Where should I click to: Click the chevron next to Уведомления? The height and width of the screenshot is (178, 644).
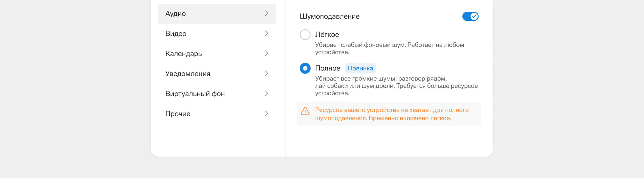pyautogui.click(x=266, y=74)
